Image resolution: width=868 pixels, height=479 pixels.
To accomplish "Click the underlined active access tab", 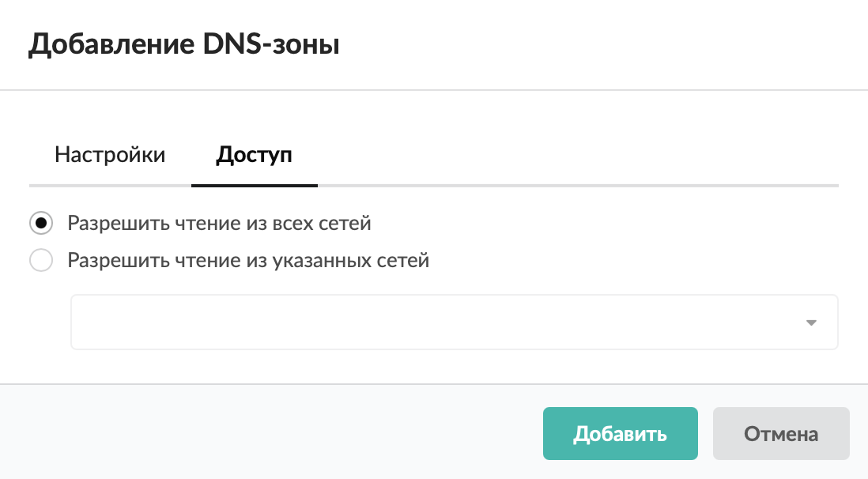I will point(254,154).
